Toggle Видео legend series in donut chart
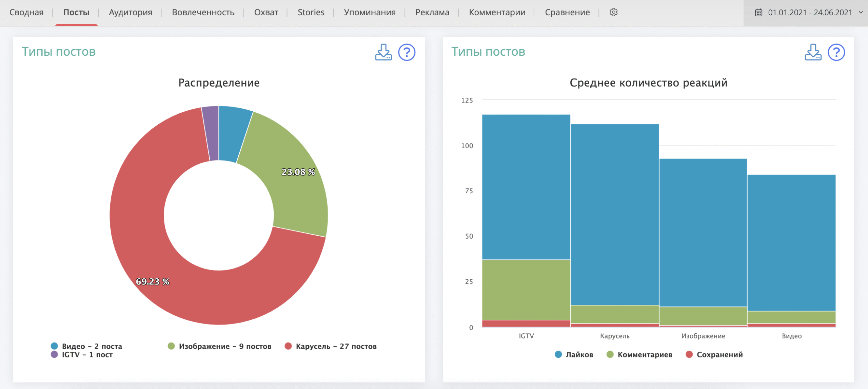The height and width of the screenshot is (389, 868). [x=92, y=346]
